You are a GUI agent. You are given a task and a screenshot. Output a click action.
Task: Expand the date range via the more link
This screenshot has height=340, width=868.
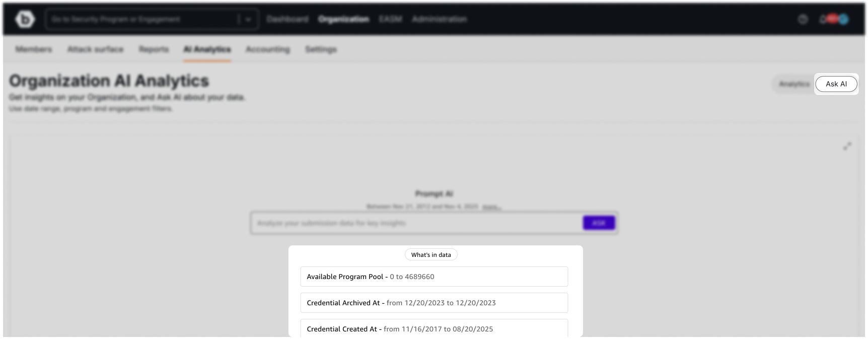coord(492,207)
